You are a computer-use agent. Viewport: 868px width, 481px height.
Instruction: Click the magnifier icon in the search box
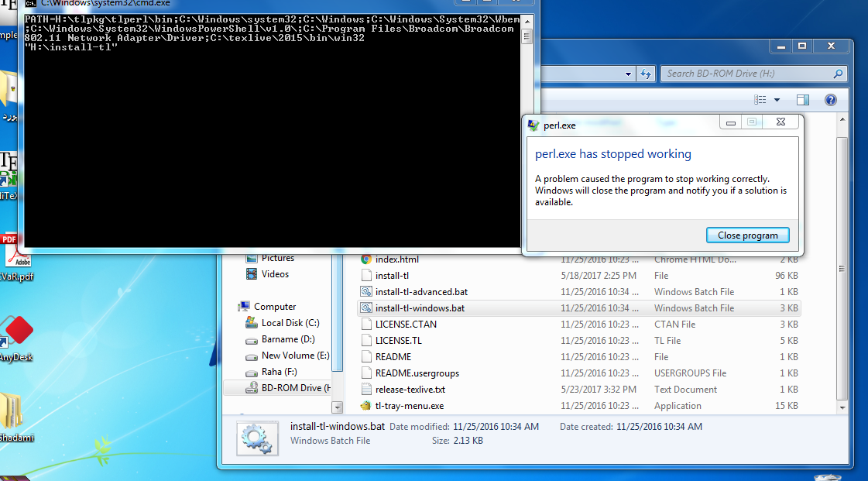tap(838, 74)
